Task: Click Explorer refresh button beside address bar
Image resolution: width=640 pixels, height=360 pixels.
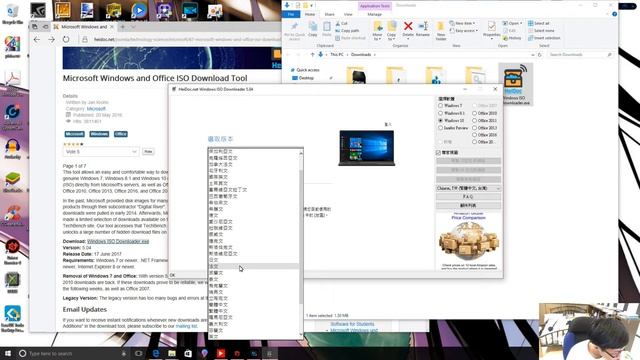Action: coord(540,55)
